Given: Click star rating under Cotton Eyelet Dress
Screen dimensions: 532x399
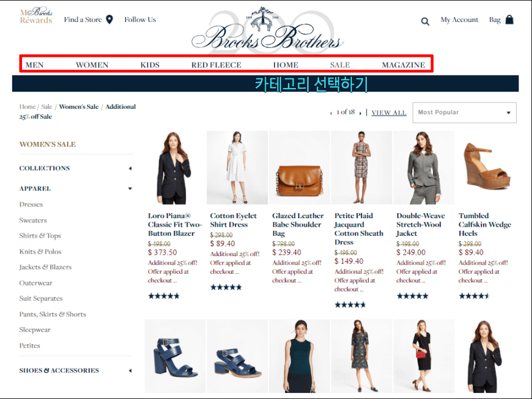Looking at the screenshot, I should (x=226, y=287).
